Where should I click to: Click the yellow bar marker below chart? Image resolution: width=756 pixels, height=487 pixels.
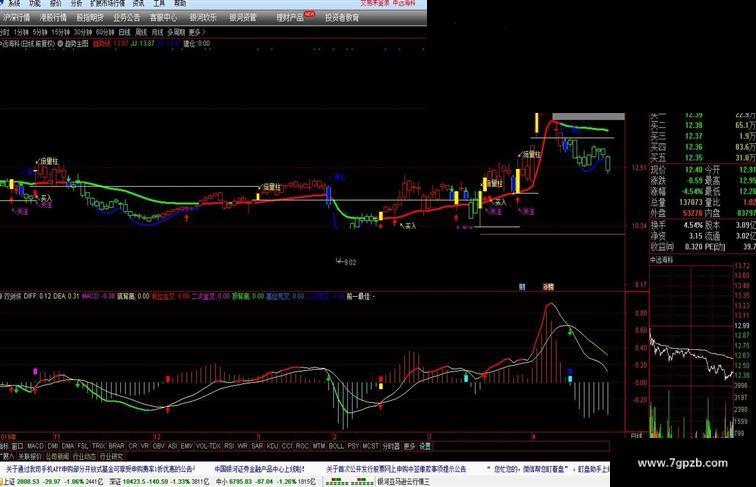click(381, 386)
